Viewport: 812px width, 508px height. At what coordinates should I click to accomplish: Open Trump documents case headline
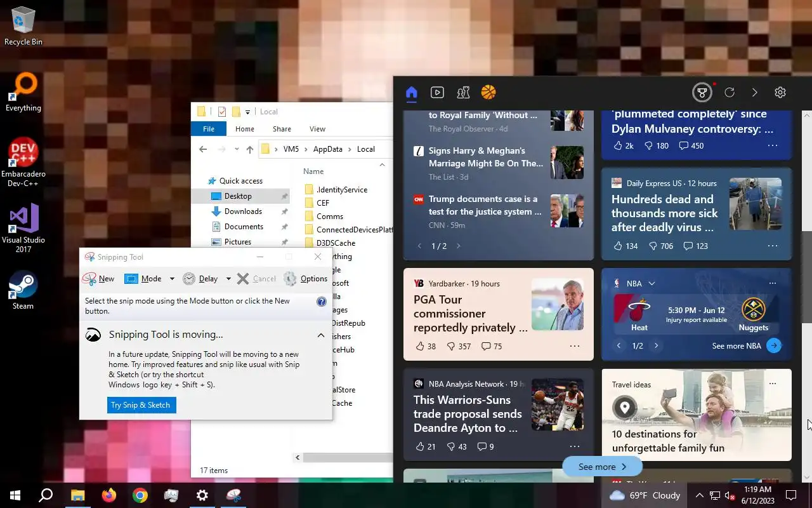(x=485, y=205)
